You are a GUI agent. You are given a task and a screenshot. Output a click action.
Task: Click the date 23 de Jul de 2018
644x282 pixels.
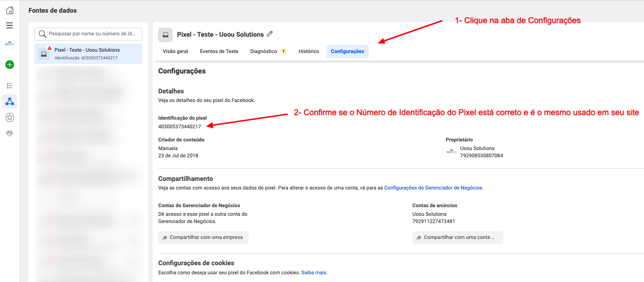[x=178, y=156]
